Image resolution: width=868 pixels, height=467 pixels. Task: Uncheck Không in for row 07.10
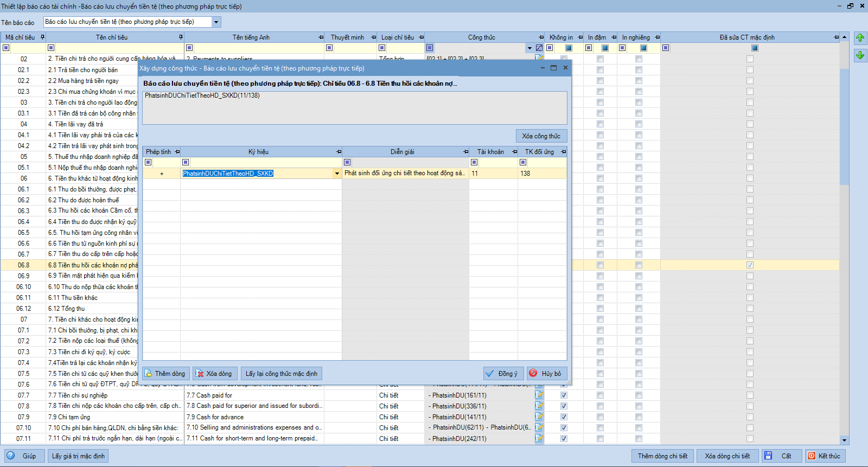(x=564, y=428)
